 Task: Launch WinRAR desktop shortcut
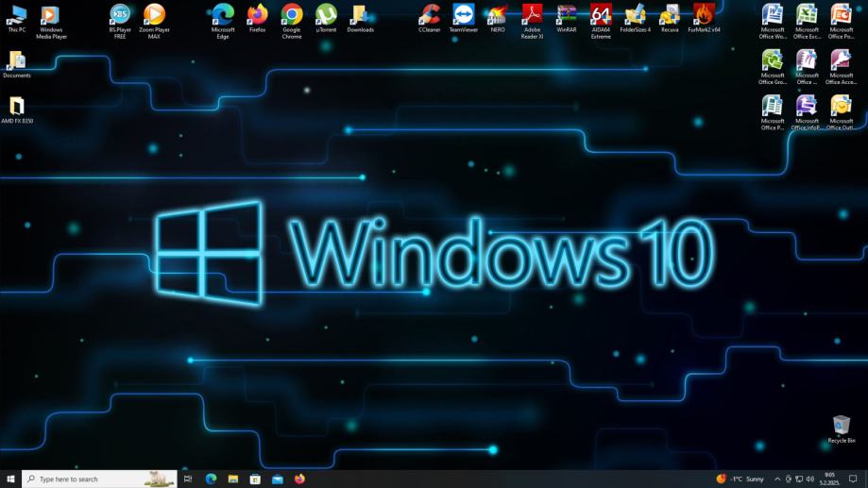pos(567,18)
